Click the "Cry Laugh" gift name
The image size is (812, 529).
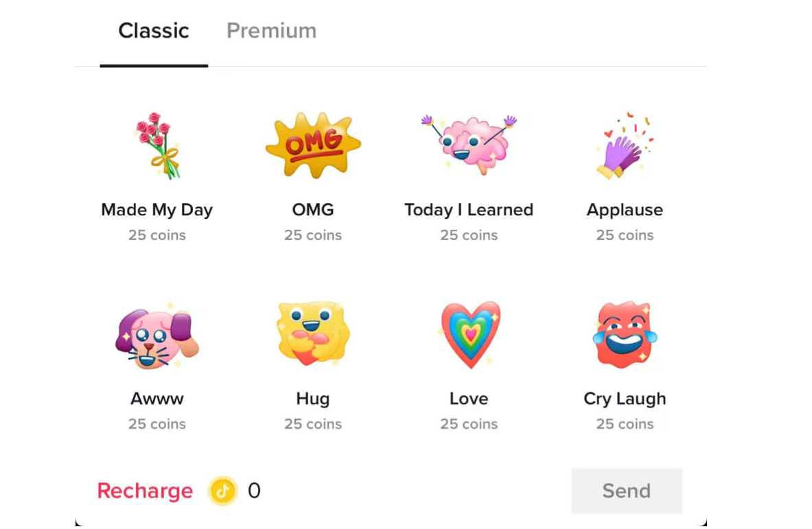(x=625, y=399)
